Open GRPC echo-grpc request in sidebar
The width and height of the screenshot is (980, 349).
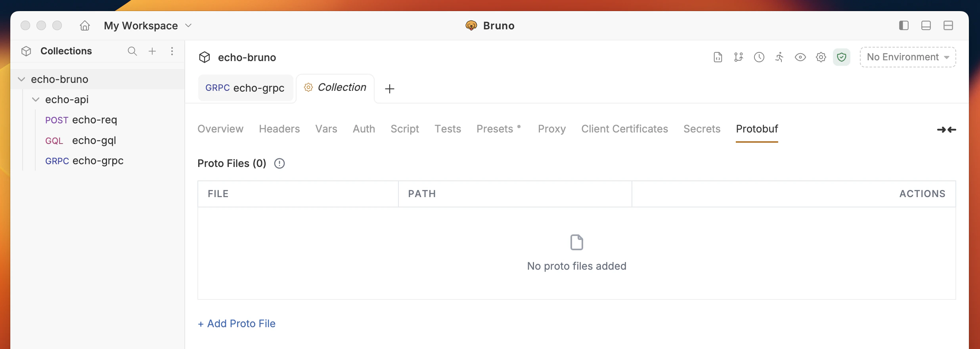pos(84,161)
